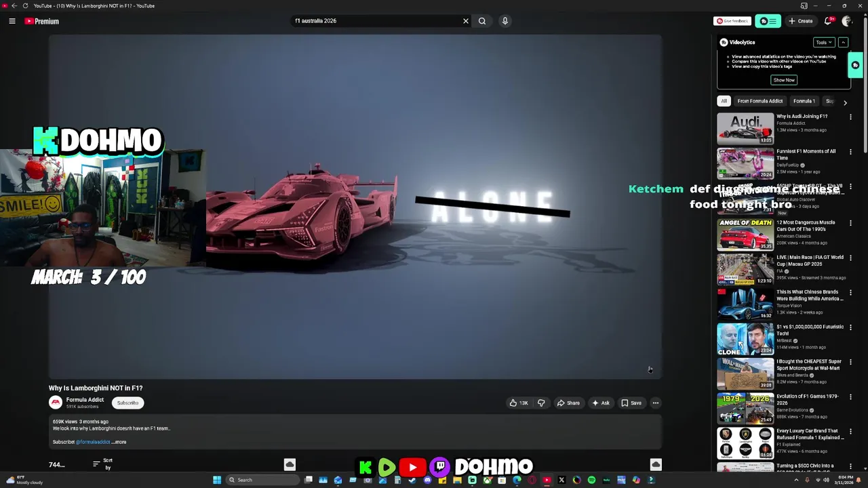Click the Show Now button
Viewport: 868px width, 488px height.
[x=784, y=80]
